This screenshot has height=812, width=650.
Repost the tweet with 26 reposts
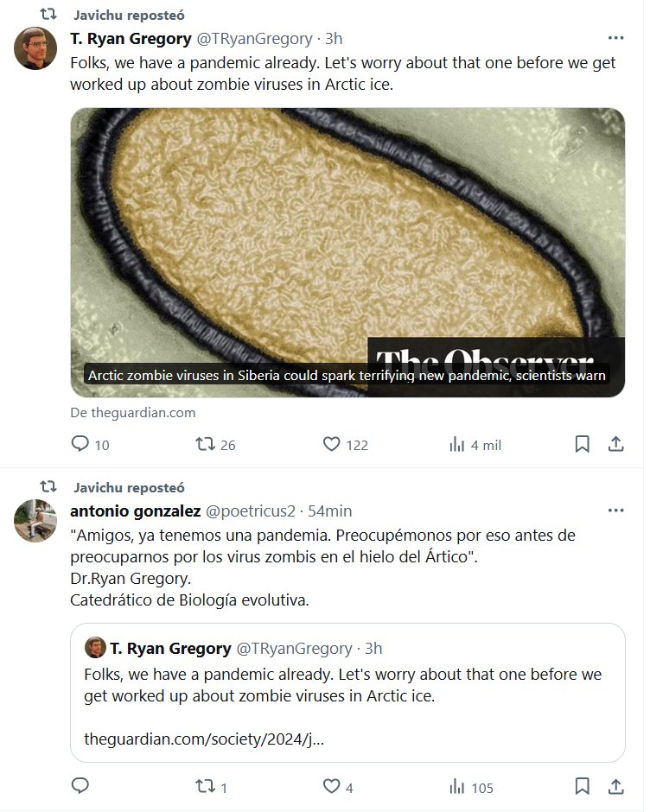coord(206,444)
